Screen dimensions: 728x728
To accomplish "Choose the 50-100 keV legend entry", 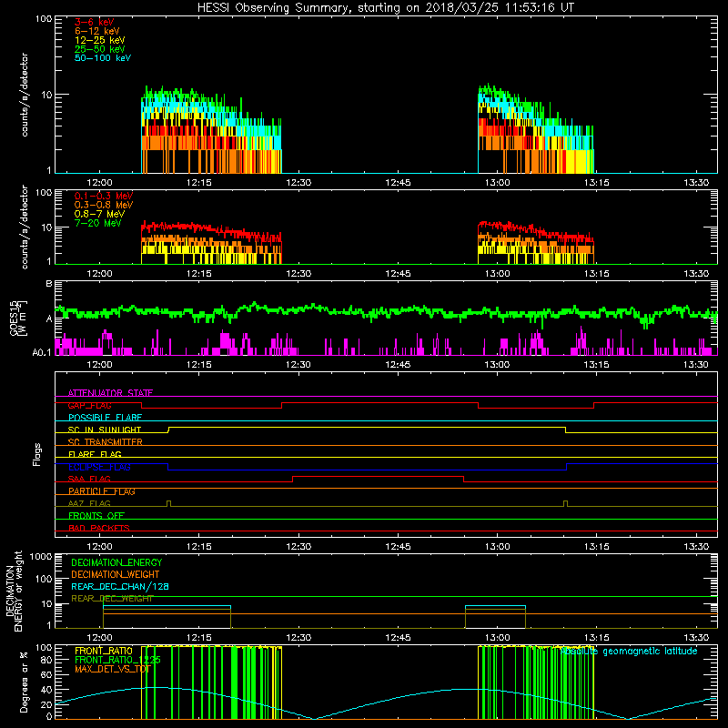I will tap(103, 58).
